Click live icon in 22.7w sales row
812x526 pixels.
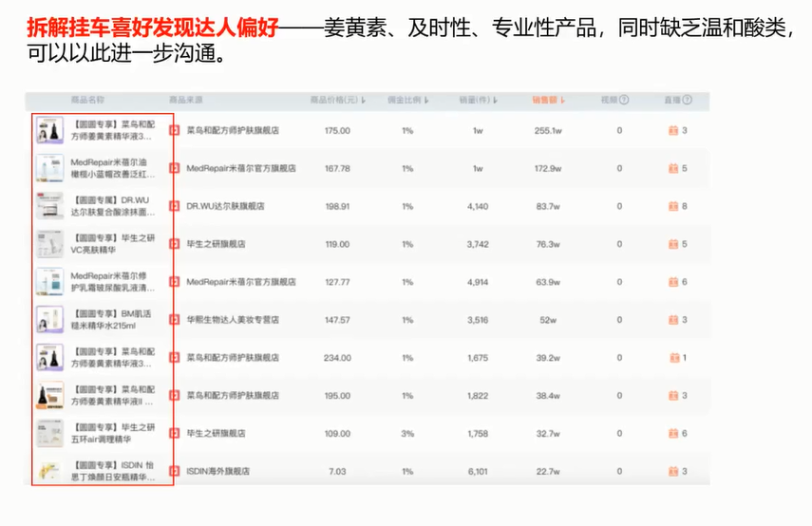[x=673, y=471]
